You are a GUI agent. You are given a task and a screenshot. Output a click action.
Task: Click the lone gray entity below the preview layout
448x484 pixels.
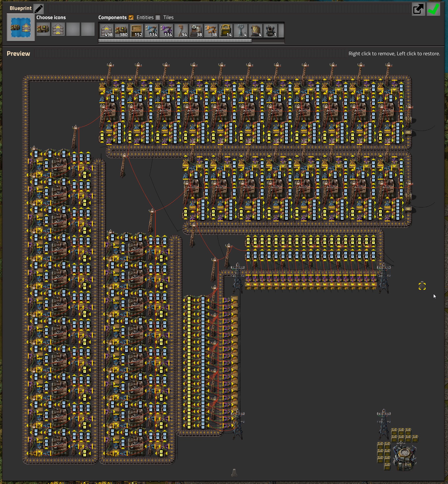click(234, 473)
